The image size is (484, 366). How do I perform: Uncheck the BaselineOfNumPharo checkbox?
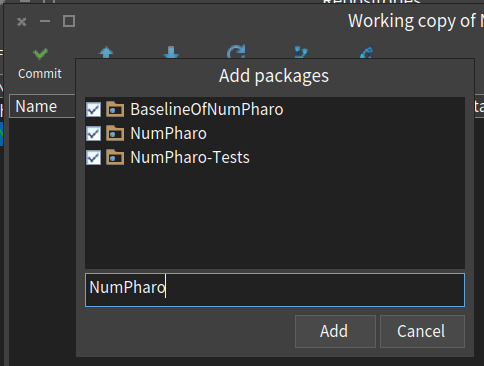click(93, 109)
